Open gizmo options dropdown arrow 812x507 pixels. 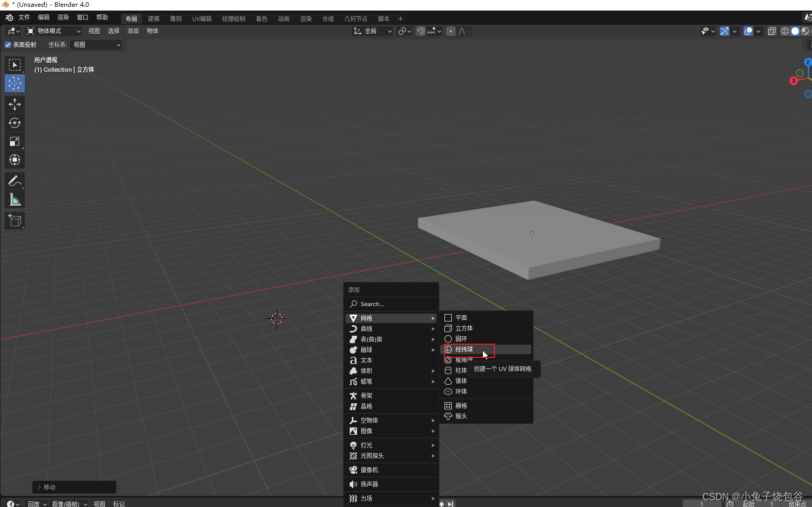click(735, 31)
